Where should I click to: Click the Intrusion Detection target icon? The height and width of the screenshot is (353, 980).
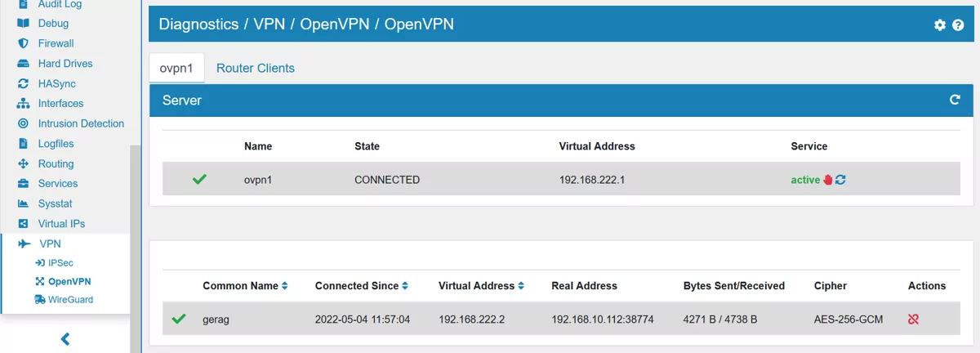[23, 123]
